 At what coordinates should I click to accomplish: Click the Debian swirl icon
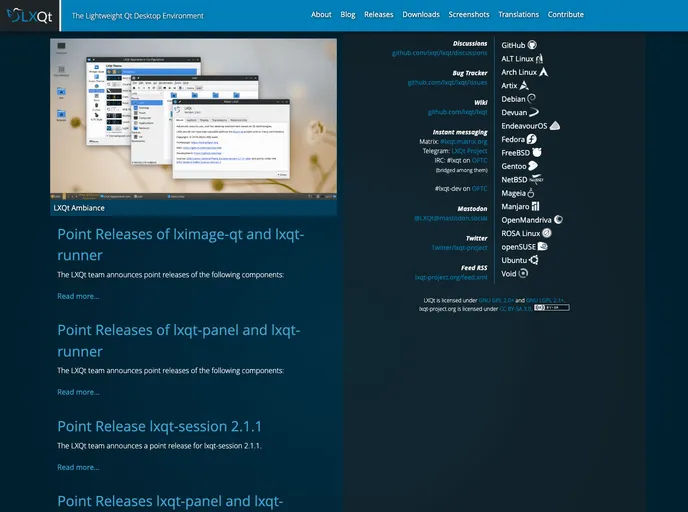531,98
